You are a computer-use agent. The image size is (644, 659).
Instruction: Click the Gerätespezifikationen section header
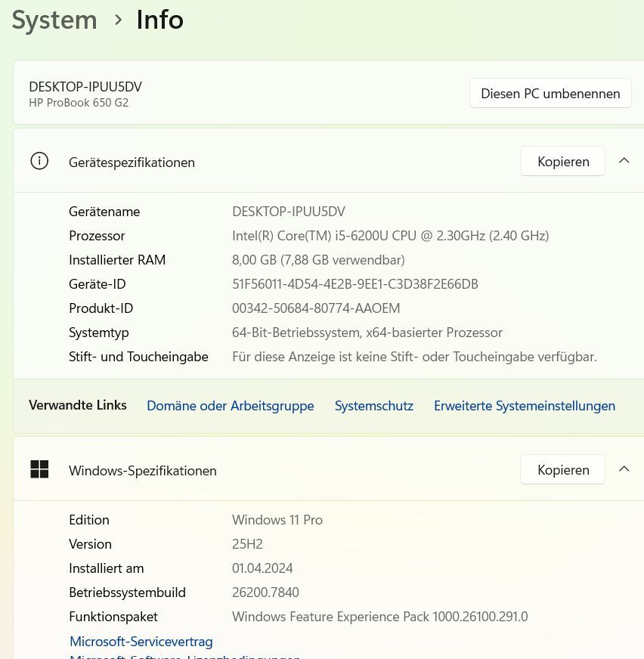point(132,162)
